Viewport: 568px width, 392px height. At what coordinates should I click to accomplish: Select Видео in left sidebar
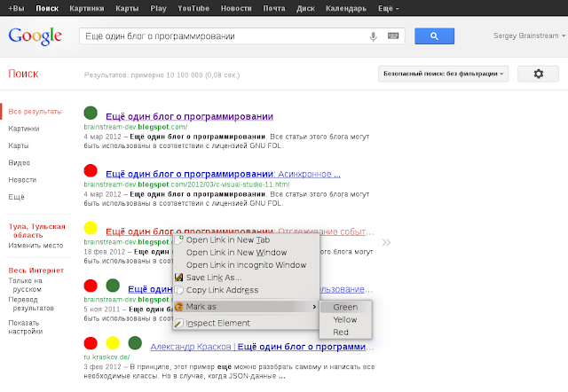[20, 162]
